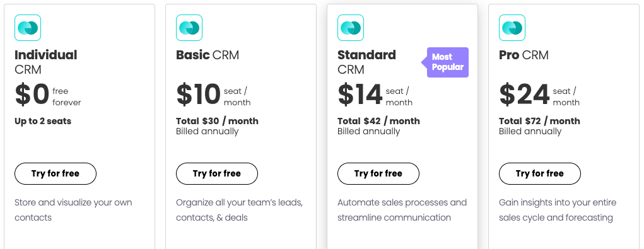This screenshot has height=249, width=644.
Task: Select Try for free on Pro CRM
Action: (x=540, y=173)
